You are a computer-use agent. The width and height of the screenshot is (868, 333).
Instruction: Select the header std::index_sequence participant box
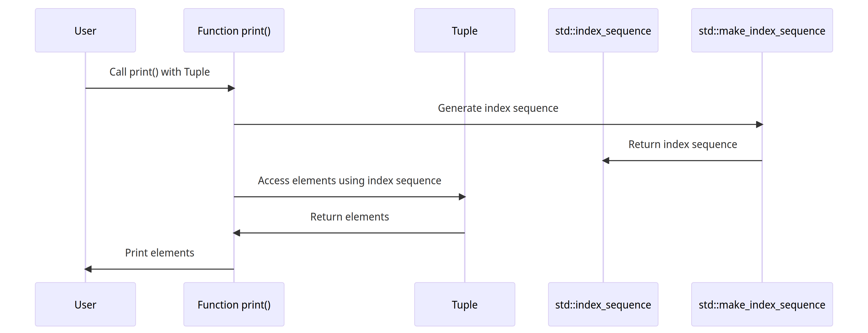603,31
